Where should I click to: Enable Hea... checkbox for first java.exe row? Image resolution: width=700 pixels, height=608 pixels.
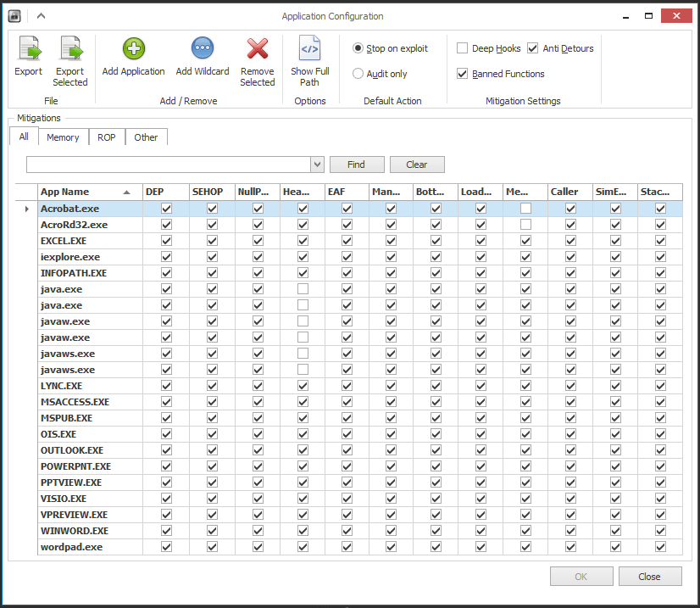coord(303,288)
